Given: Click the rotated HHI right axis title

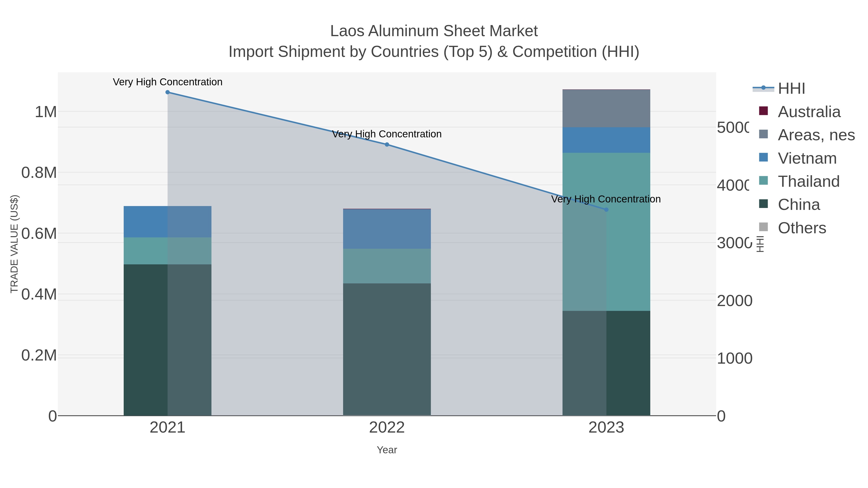Looking at the screenshot, I should [760, 244].
